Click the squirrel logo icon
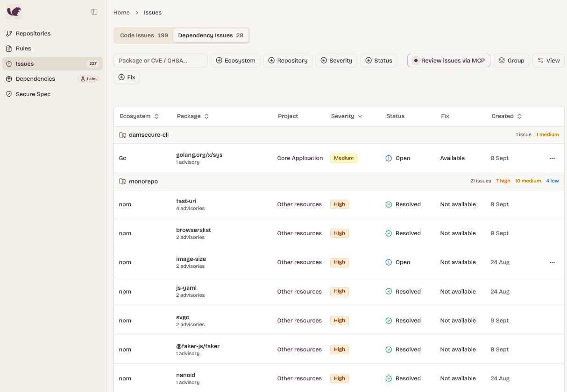The image size is (567, 392). click(14, 12)
